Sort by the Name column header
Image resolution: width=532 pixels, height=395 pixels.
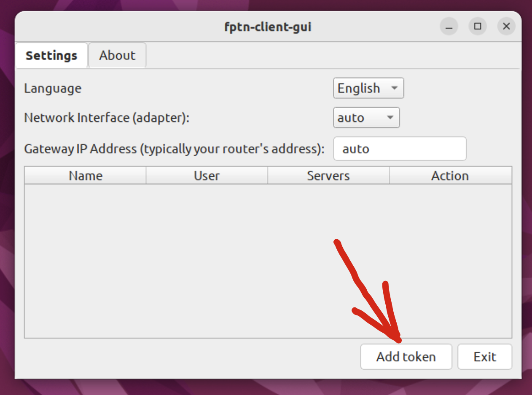click(86, 175)
